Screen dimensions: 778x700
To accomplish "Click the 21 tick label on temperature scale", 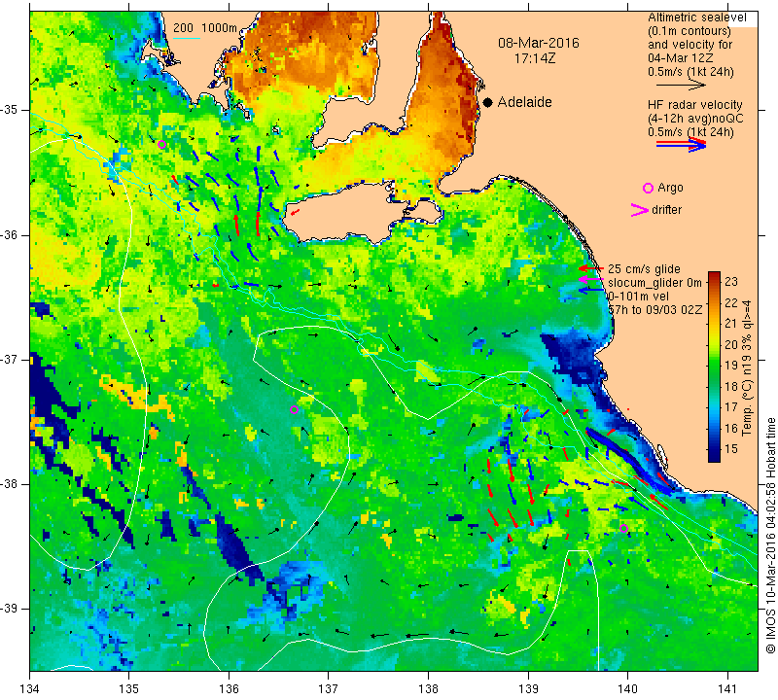I will coord(731,324).
